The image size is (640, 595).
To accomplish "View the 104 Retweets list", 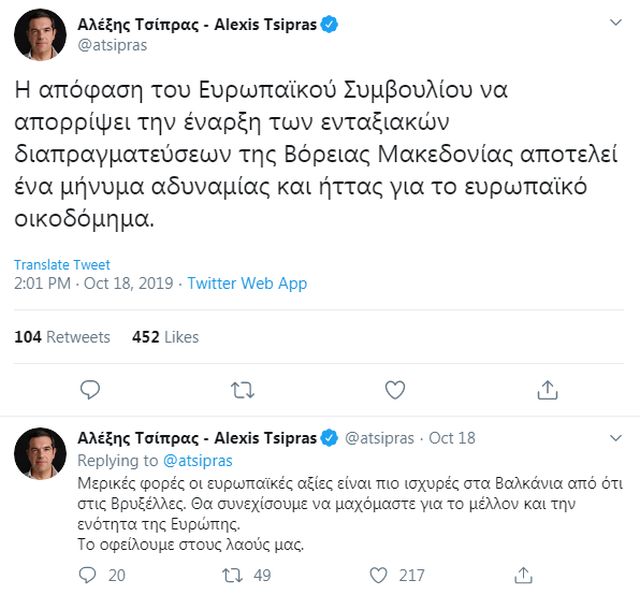I will [x=62, y=337].
